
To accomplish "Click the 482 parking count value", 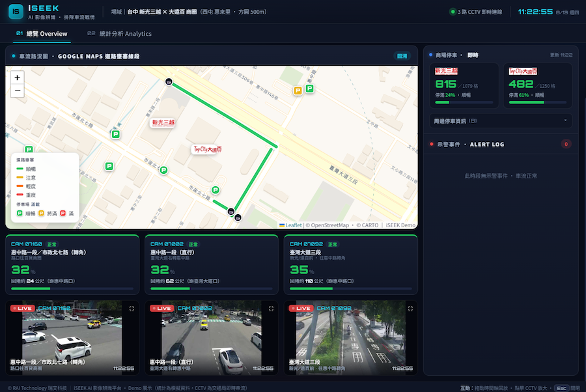I will coord(521,84).
